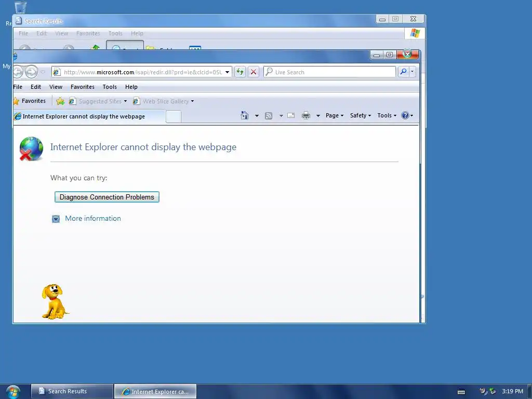The width and height of the screenshot is (532, 399).
Task: Expand the address bar history dropdown
Action: click(228, 72)
